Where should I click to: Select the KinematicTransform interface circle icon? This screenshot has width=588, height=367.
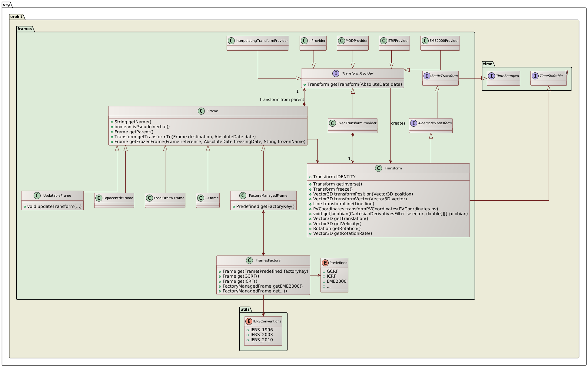414,123
